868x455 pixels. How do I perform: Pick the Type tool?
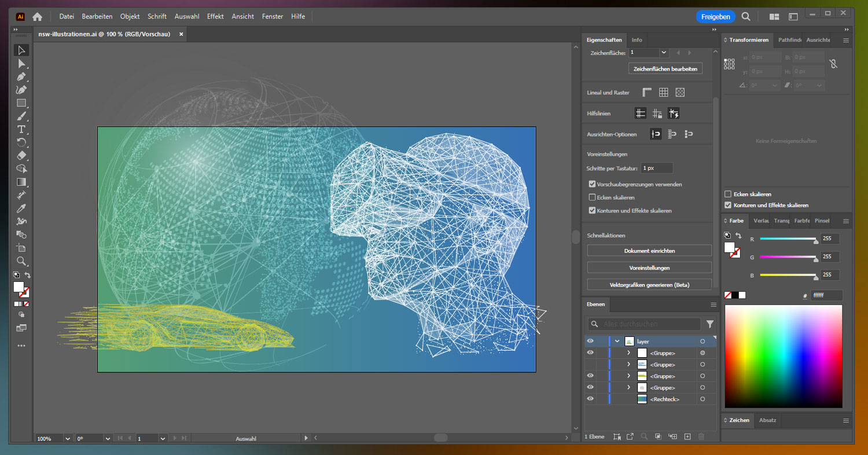21,129
